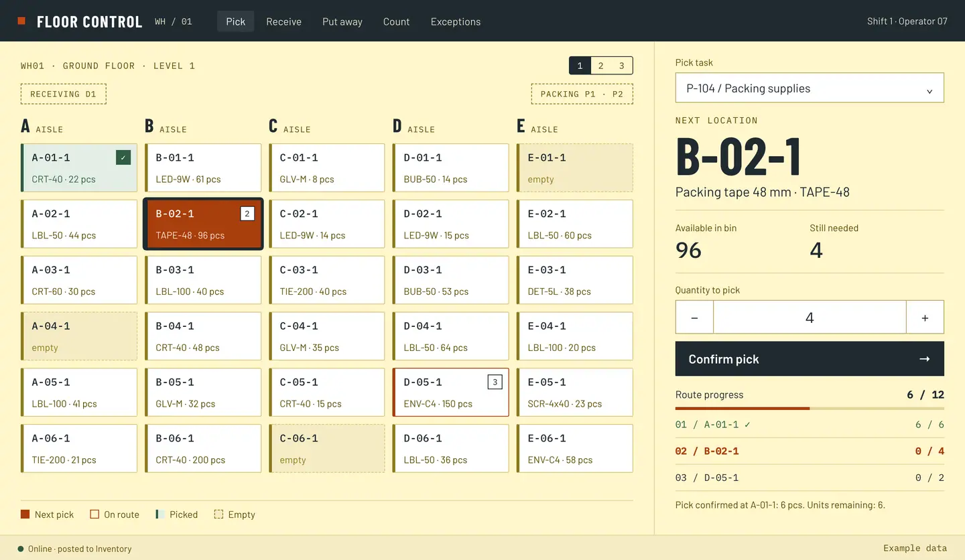Click route stop 01 / A-01-1

pos(810,425)
